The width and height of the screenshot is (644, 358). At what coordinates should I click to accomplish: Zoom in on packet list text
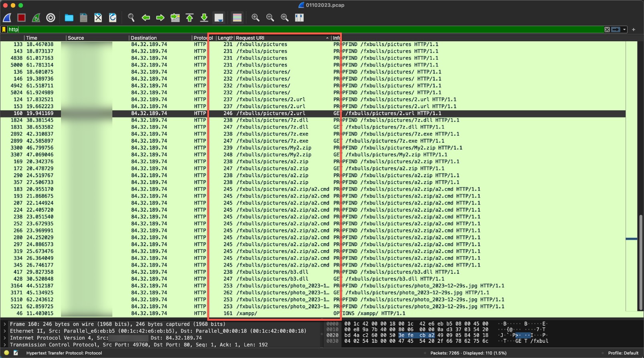[x=255, y=18]
